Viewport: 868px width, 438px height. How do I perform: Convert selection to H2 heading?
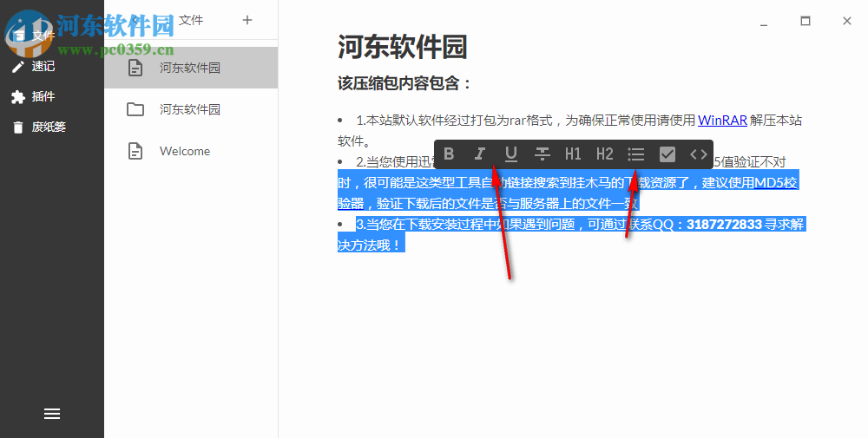604,154
